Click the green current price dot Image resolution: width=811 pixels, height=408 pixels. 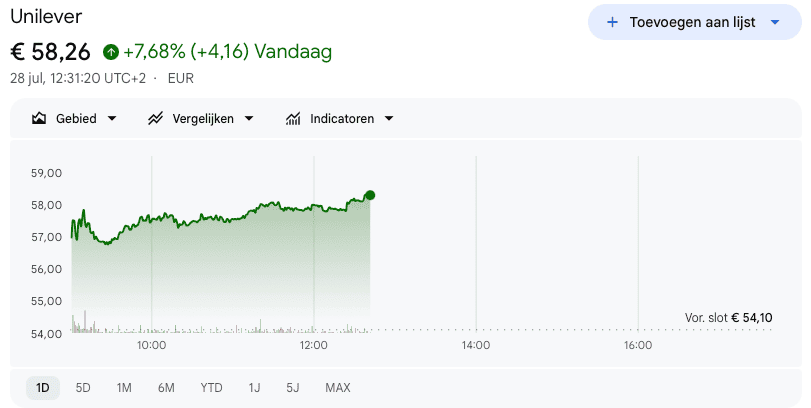(x=370, y=195)
